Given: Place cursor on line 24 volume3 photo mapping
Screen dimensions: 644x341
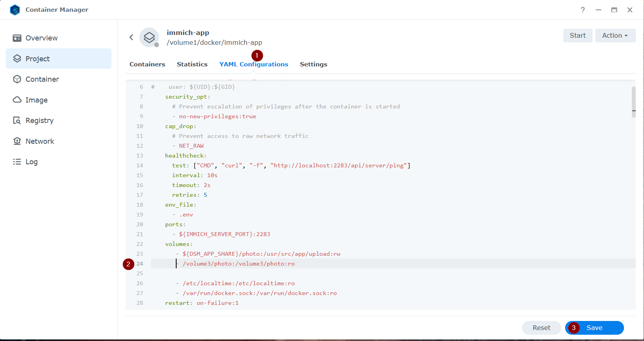Looking at the screenshot, I should (x=235, y=264).
